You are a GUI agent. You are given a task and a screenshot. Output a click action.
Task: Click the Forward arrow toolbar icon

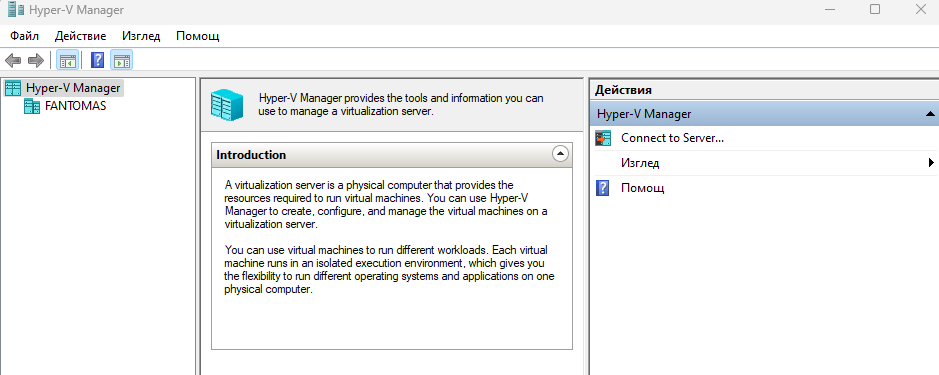pos(36,61)
